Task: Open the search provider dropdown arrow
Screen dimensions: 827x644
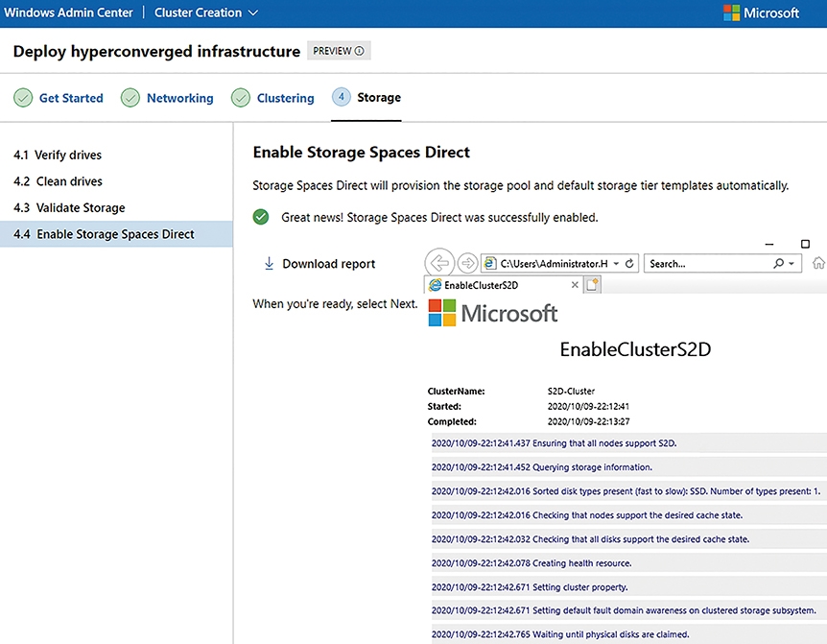Action: pos(792,263)
